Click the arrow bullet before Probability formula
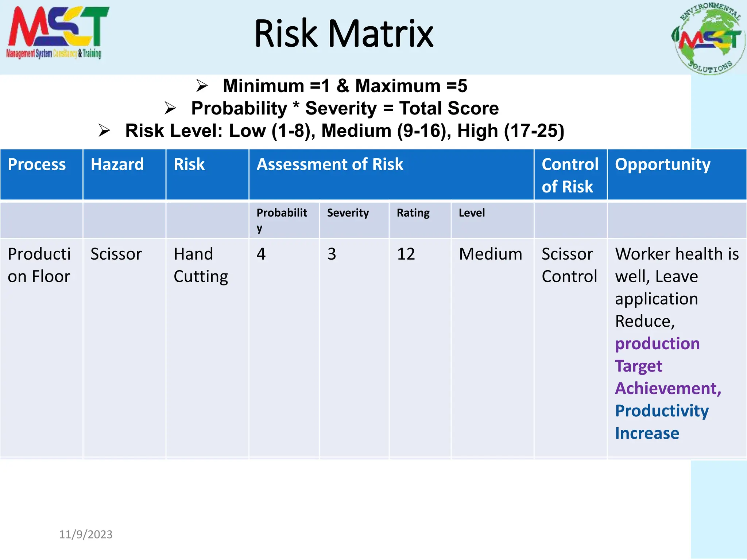 170,108
